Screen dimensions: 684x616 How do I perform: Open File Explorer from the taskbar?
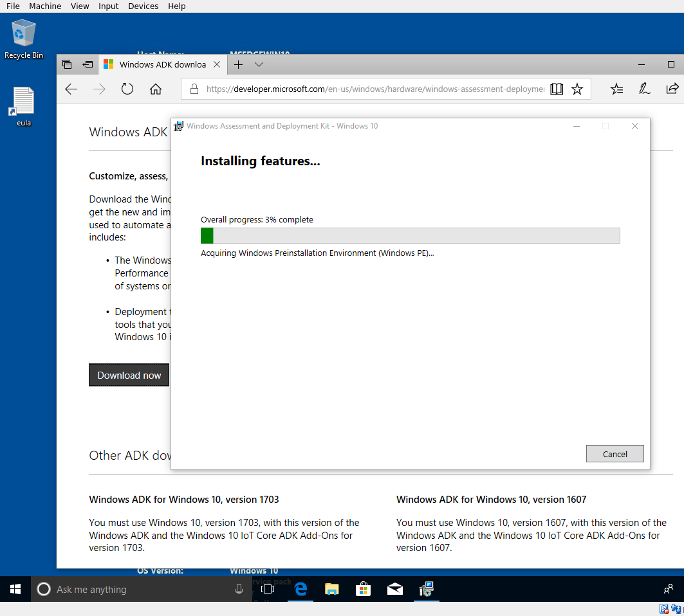tap(332, 590)
